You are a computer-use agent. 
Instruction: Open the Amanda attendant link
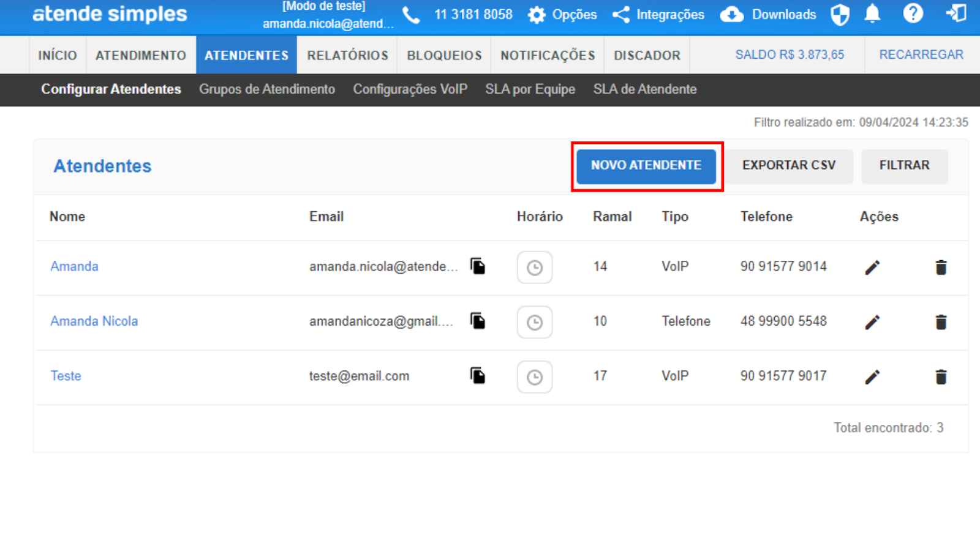pyautogui.click(x=74, y=266)
